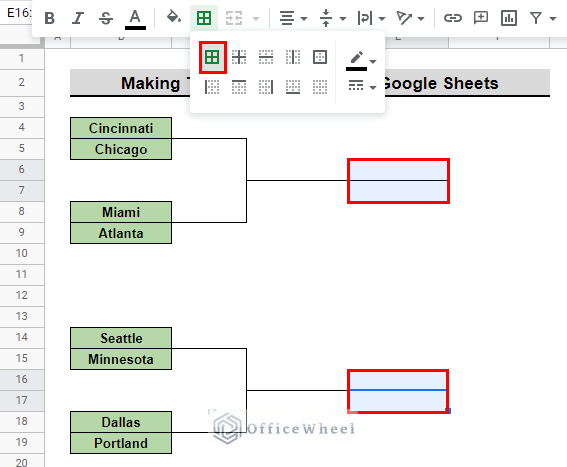
Task: Click the insert comment button
Action: click(x=481, y=18)
